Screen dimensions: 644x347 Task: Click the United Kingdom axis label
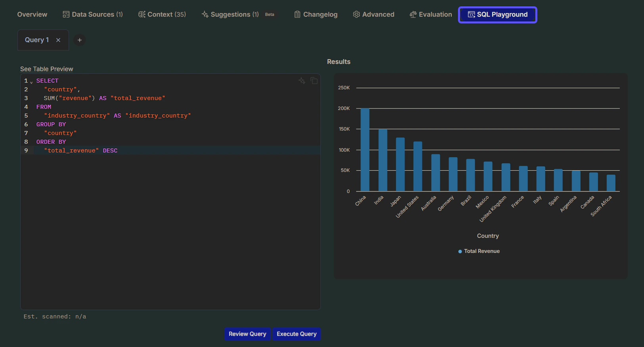[493, 209]
